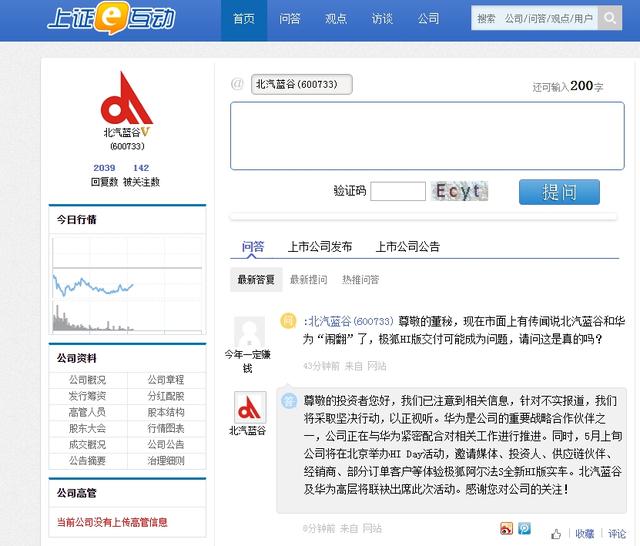Open the 成交概况 link
The image size is (640, 546).
point(87,444)
